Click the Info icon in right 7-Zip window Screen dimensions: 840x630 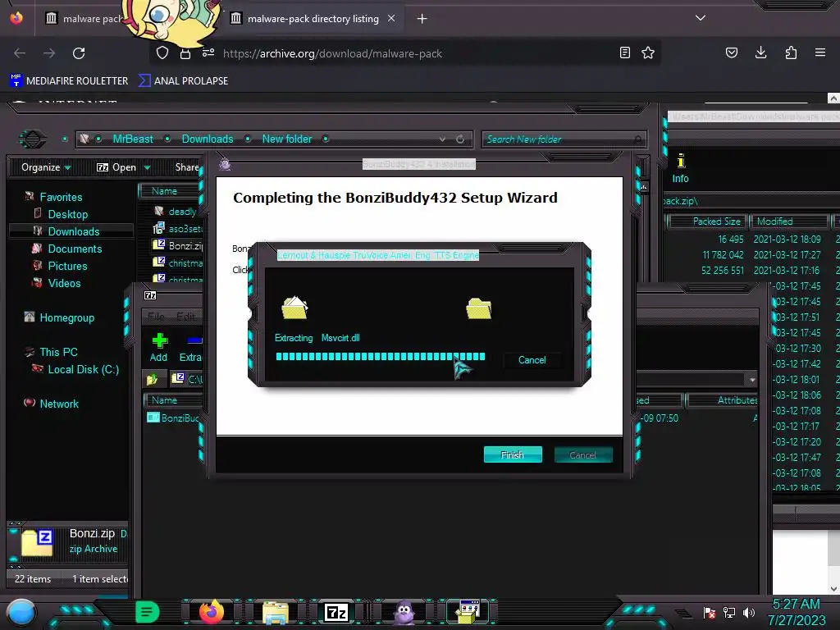coord(680,169)
